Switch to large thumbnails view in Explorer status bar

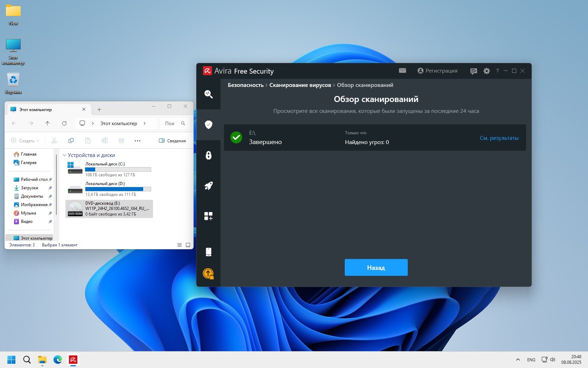click(188, 245)
